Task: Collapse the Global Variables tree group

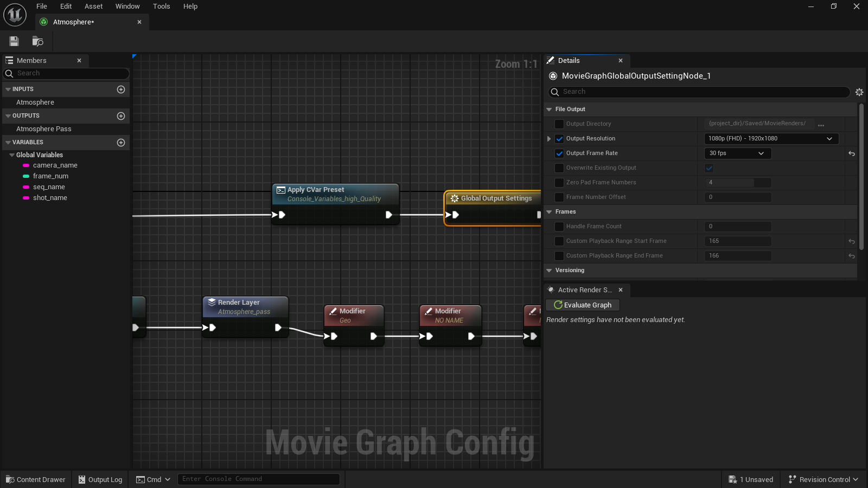Action: [x=12, y=155]
